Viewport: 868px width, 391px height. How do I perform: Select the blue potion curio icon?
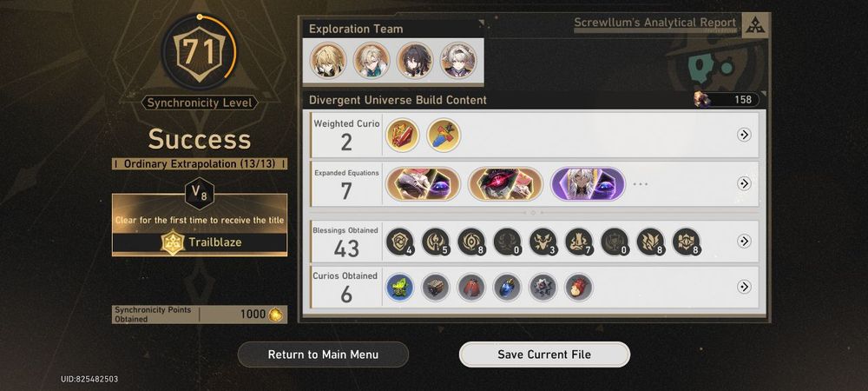[x=507, y=288]
